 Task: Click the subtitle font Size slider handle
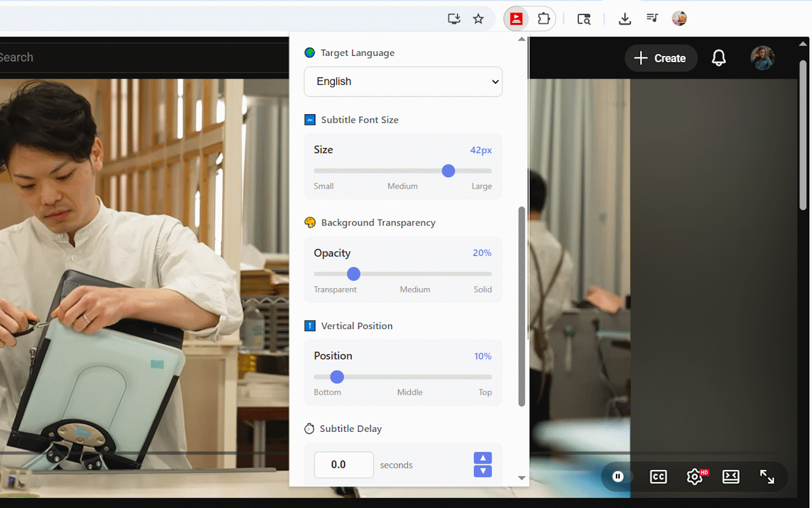449,171
